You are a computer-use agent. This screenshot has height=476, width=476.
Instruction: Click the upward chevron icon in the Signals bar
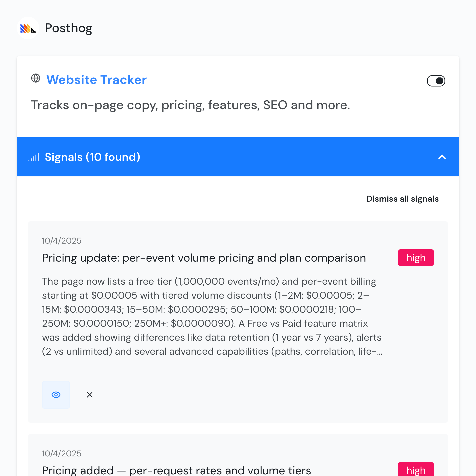click(442, 157)
